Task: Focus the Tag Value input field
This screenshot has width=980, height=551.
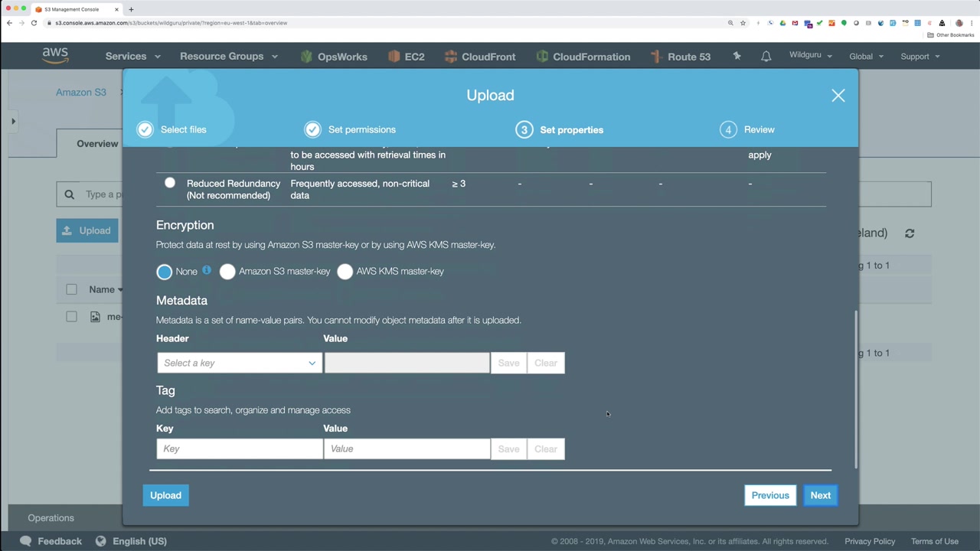Action: coord(407,449)
